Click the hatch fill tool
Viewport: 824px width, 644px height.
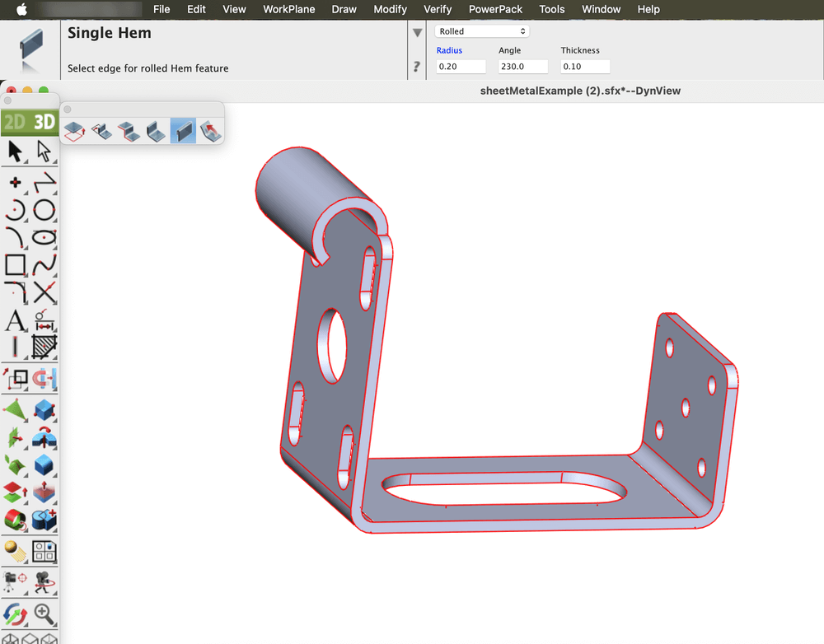tap(44, 347)
